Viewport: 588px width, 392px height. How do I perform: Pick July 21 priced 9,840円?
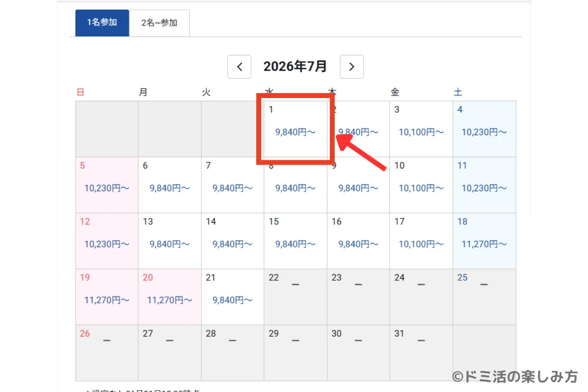click(233, 297)
